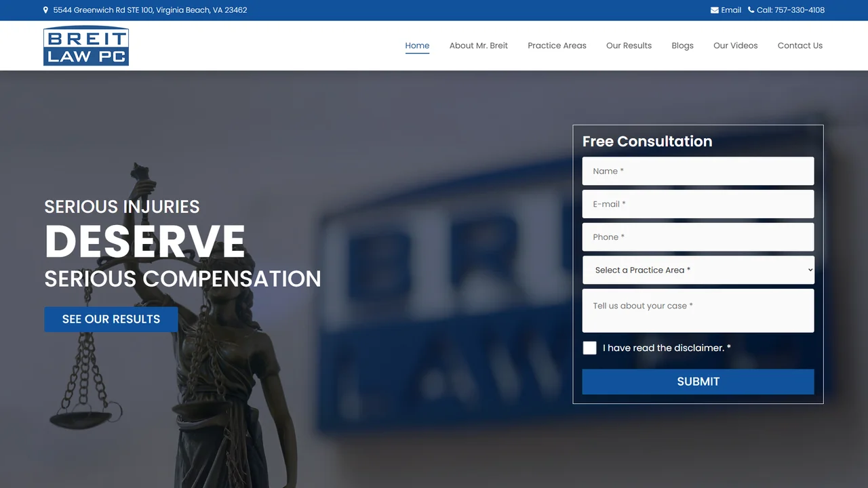Click the 'I have read the disclaimer.' label
Image resolution: width=868 pixels, height=488 pixels.
(x=667, y=348)
